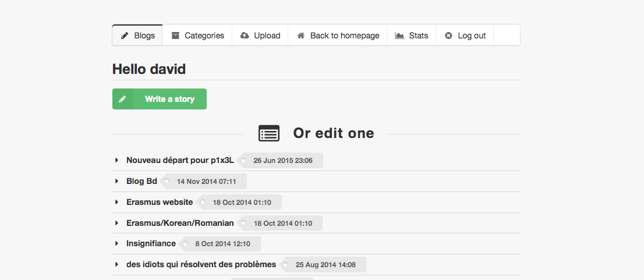This screenshot has height=280, width=644.
Task: Expand the Erasmus website entry arrow
Action: (x=117, y=202)
